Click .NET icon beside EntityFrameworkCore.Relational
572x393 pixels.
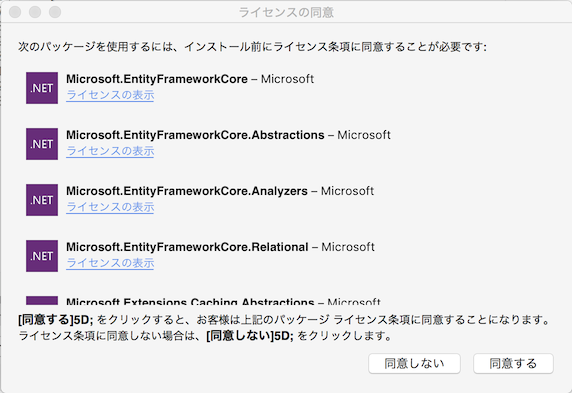click(x=42, y=256)
